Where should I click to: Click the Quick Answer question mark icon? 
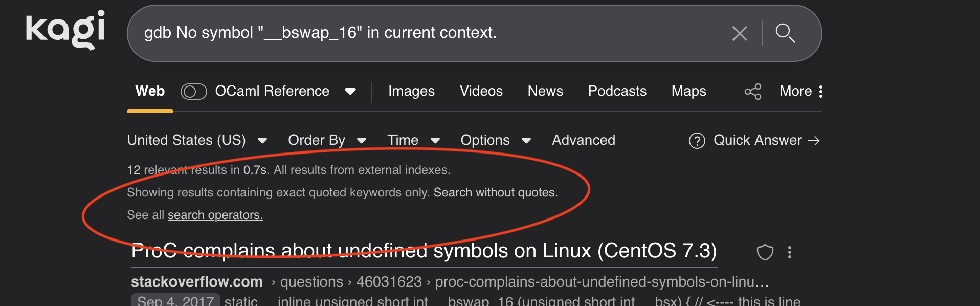tap(697, 141)
